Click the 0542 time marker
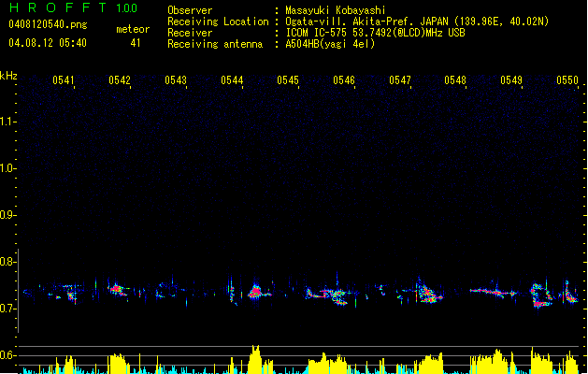Screen dimensions: 588x374 pyautogui.click(x=120, y=80)
